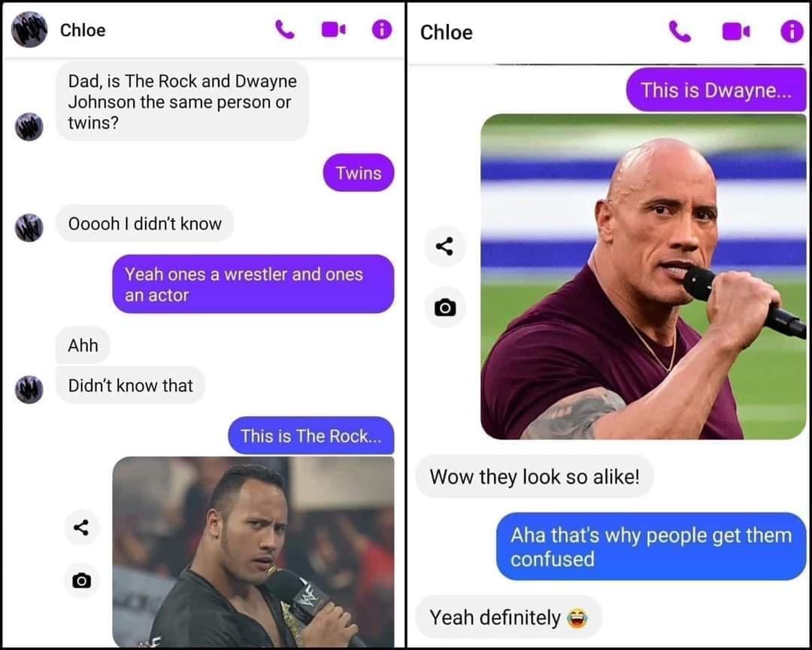
Task: Tap Chloe name in right chat header
Action: click(447, 32)
